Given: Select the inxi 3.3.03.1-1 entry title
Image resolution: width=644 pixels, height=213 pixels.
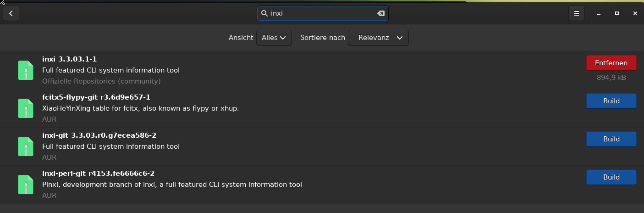Looking at the screenshot, I should (69, 59).
